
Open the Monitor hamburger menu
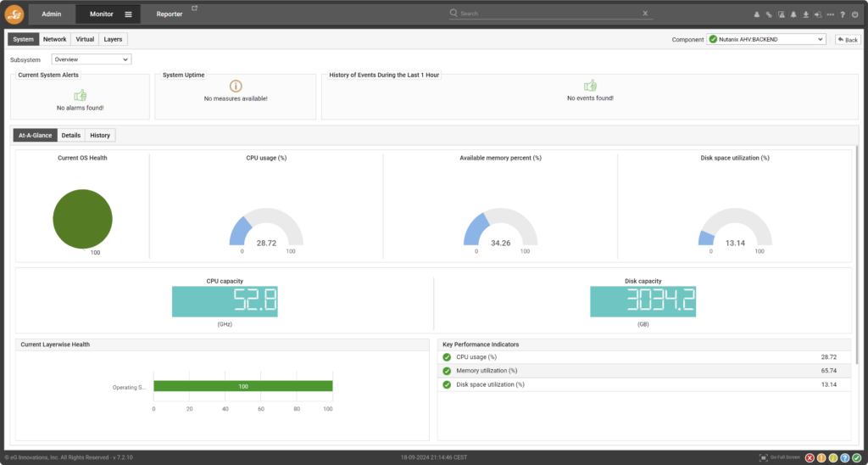click(x=129, y=14)
